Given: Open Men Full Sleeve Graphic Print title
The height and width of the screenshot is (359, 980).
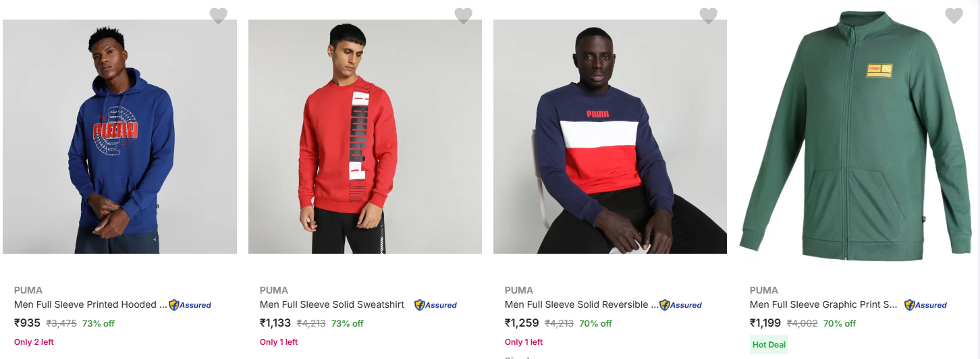Looking at the screenshot, I should [824, 304].
